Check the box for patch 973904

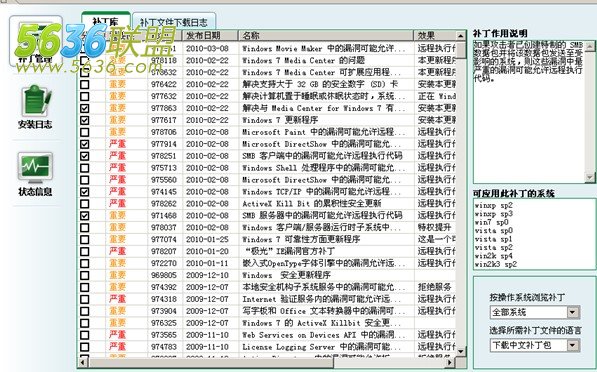(85, 311)
